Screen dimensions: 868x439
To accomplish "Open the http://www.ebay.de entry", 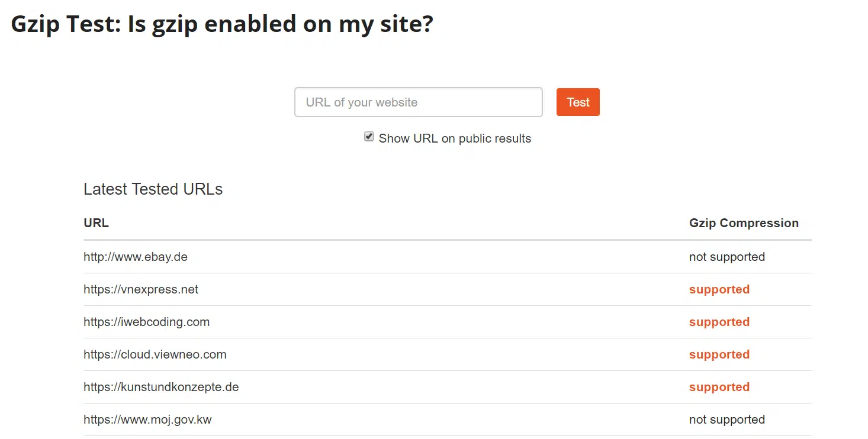I will [136, 257].
